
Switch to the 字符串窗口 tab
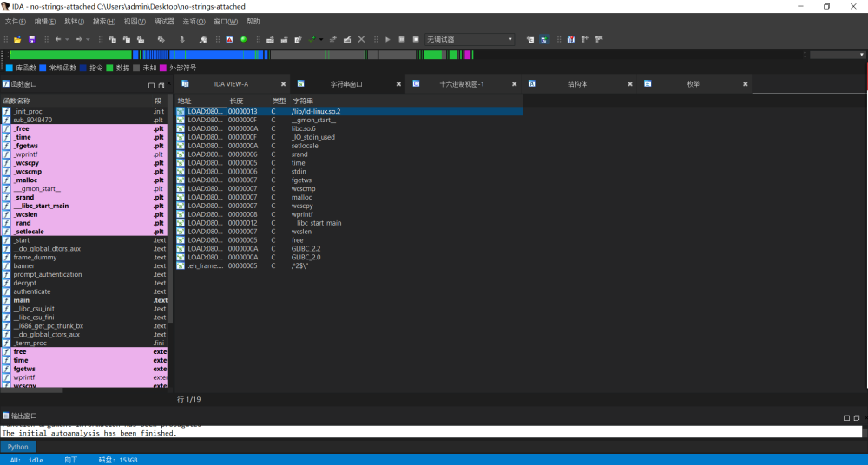coord(346,84)
